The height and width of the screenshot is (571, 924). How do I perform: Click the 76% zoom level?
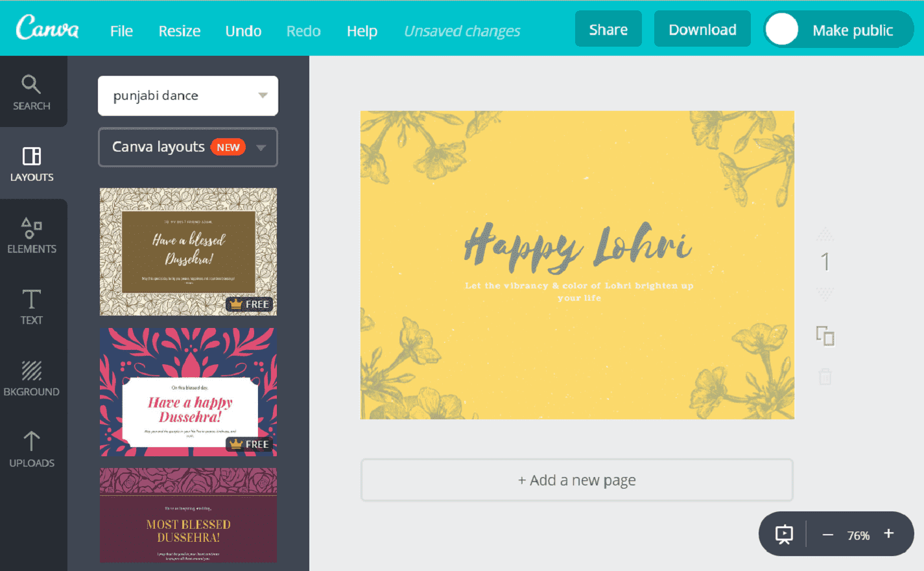pos(858,535)
